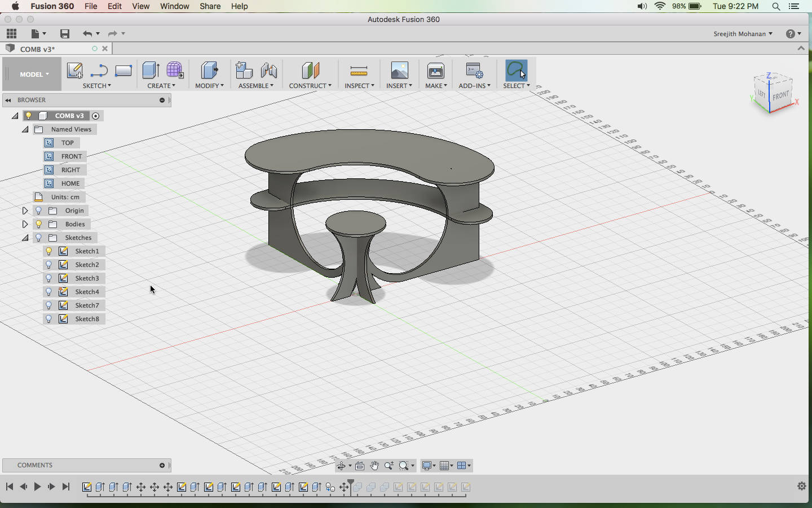Image resolution: width=812 pixels, height=508 pixels.
Task: Open the CREATE dropdown menu
Action: [x=161, y=86]
